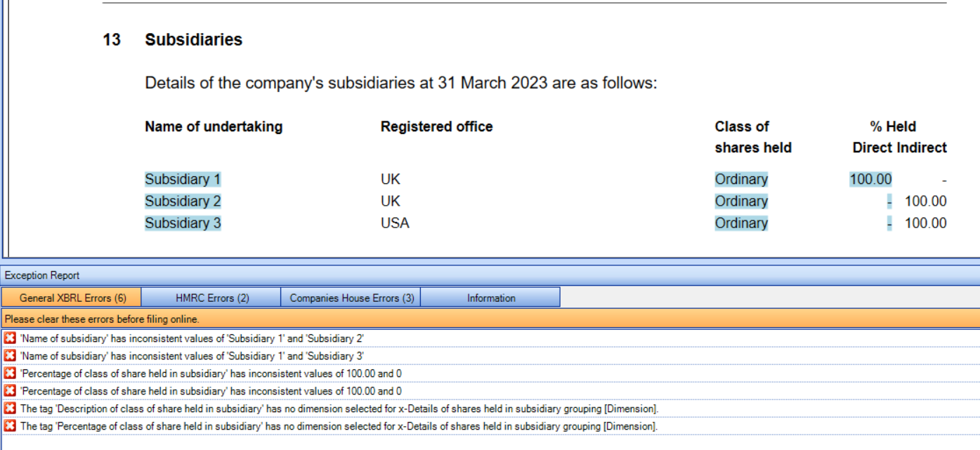This screenshot has height=450, width=980.
Task: Select 'Ordinary' share class in Subsidiary 3 row
Action: pyautogui.click(x=741, y=223)
